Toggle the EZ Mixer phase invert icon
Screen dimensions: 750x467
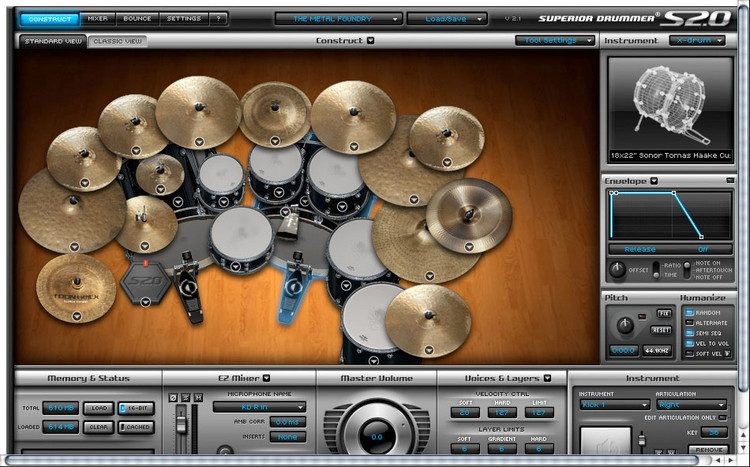point(173,398)
